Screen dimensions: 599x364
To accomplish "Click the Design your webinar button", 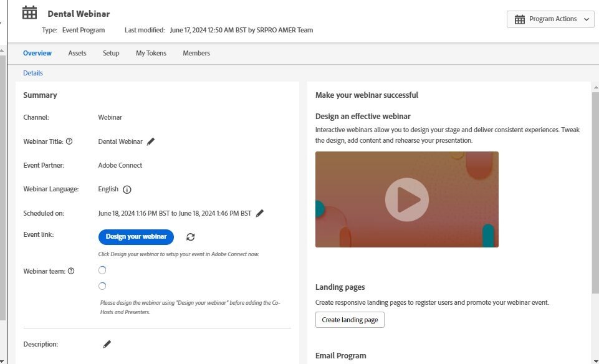I will point(136,237).
